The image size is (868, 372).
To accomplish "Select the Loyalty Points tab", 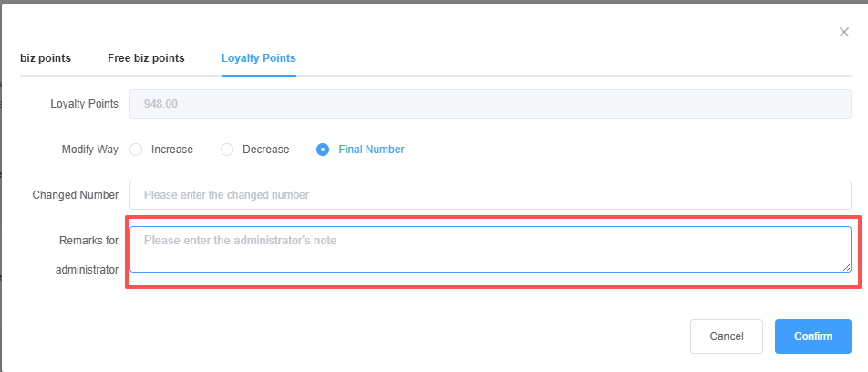I will pos(258,58).
